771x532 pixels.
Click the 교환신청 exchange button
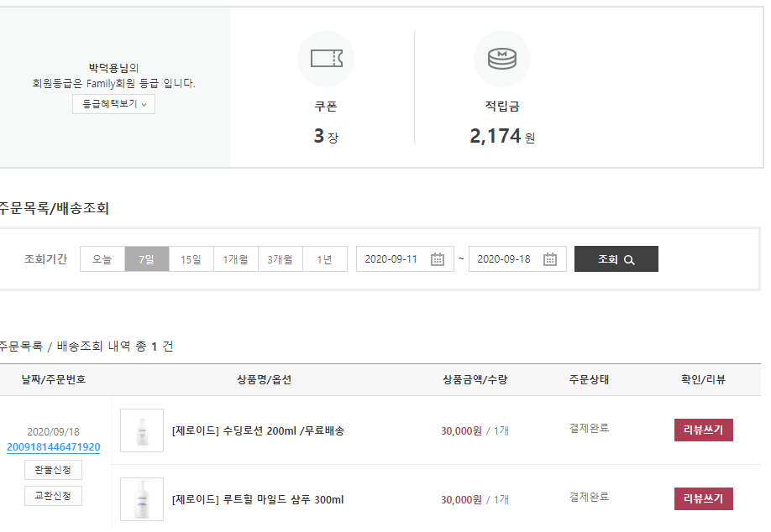[x=53, y=496]
